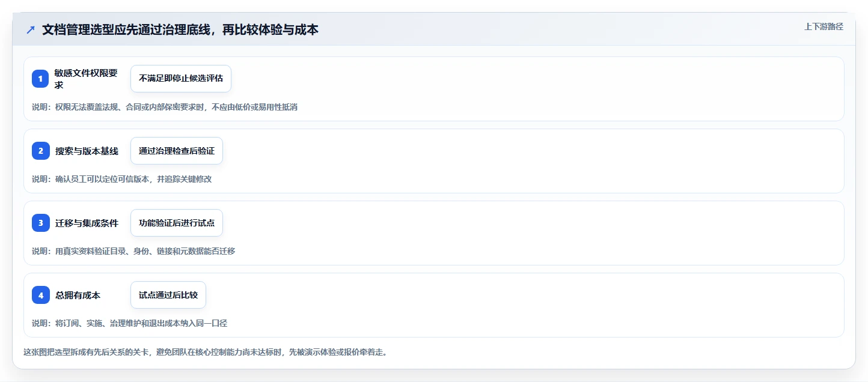Screen dimensions: 868x382
Task: Click the 不满足即停止候选评估 button
Action: [181, 79]
